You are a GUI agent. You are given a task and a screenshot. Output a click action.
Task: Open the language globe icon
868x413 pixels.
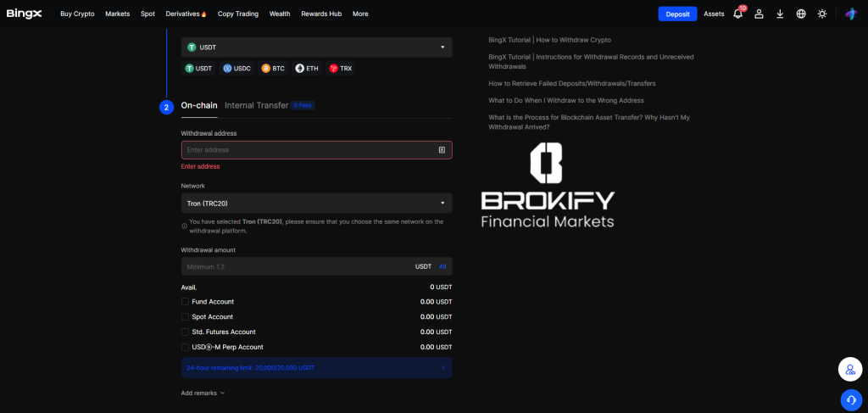[801, 14]
